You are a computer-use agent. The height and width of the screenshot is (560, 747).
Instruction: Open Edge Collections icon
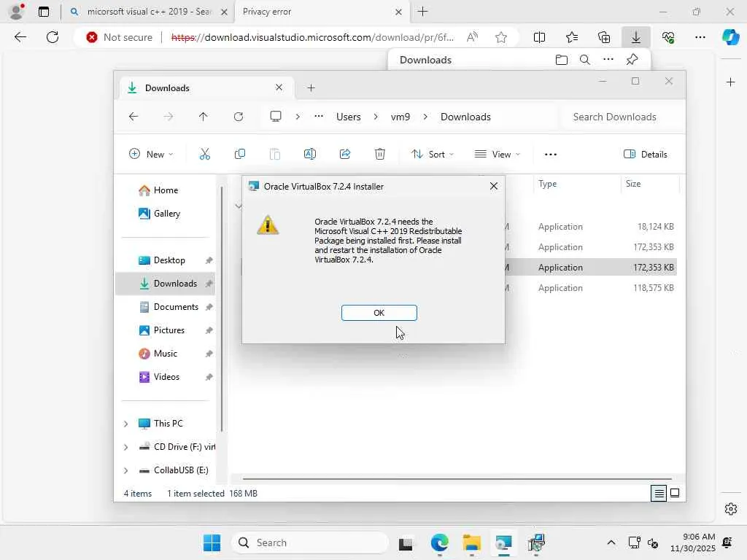tap(604, 37)
